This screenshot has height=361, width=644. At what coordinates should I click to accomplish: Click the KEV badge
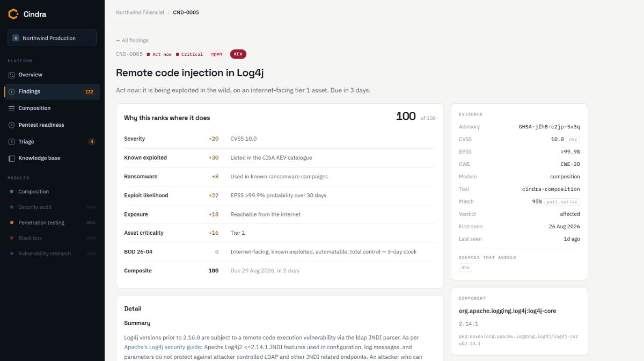[x=238, y=54]
